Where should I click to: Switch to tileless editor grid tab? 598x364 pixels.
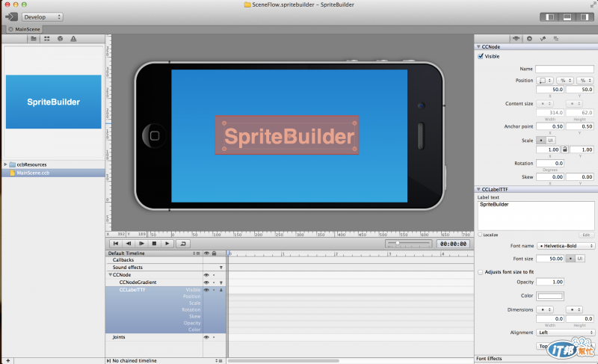[x=47, y=39]
